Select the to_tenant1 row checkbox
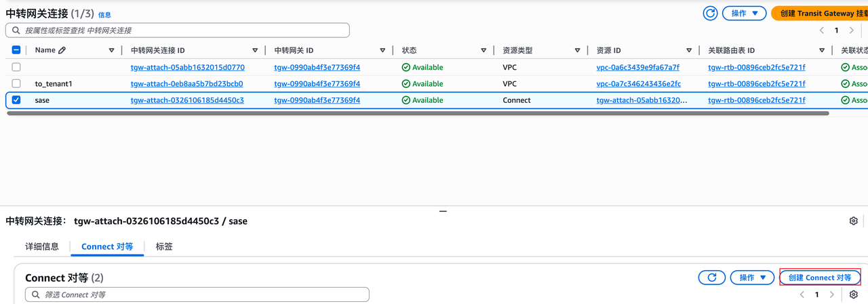The width and height of the screenshot is (868, 304). 16,84
